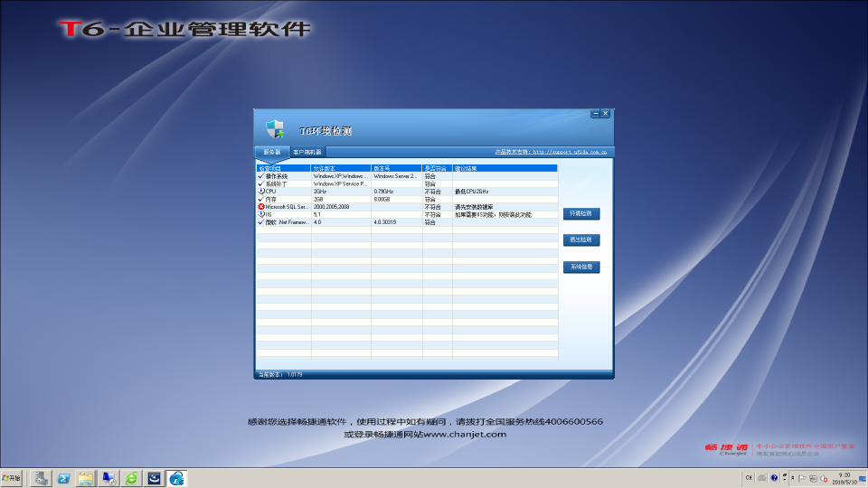Click the warning icon on the CPU row
Screen dimensions: 868x488
pyautogui.click(x=261, y=192)
